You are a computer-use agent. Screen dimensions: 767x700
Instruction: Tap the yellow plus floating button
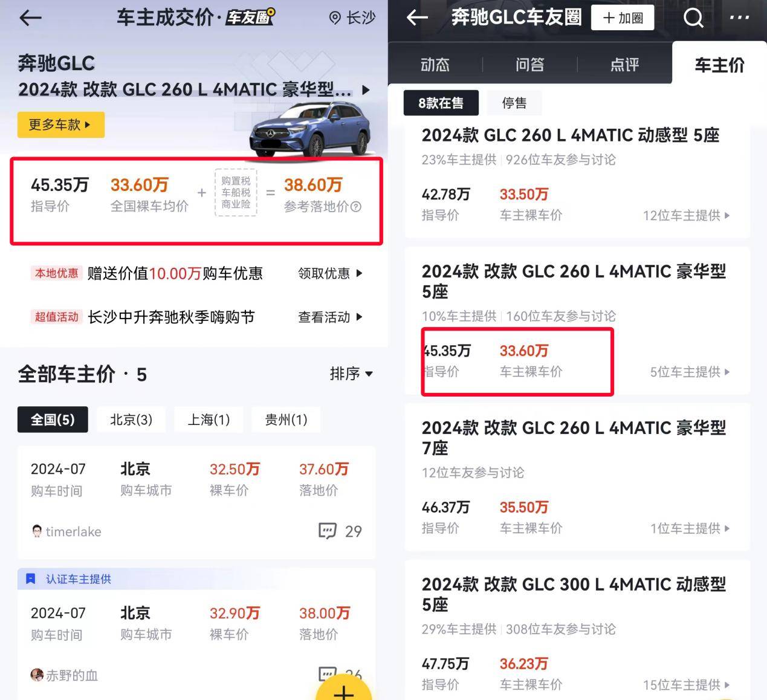click(343, 689)
